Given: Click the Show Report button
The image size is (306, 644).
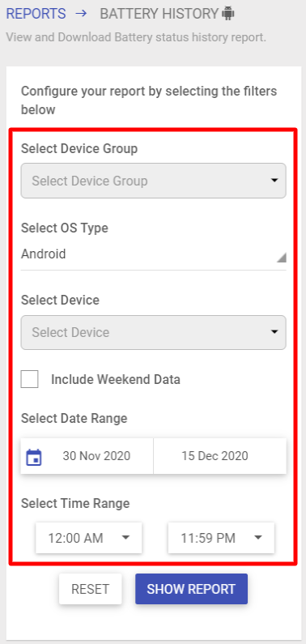Looking at the screenshot, I should coord(192,589).
